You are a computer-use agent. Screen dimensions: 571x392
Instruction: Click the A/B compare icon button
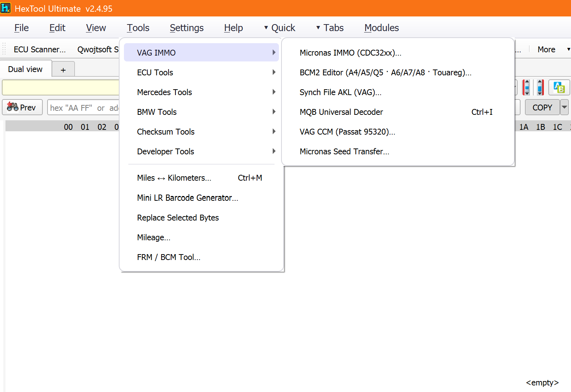click(559, 87)
